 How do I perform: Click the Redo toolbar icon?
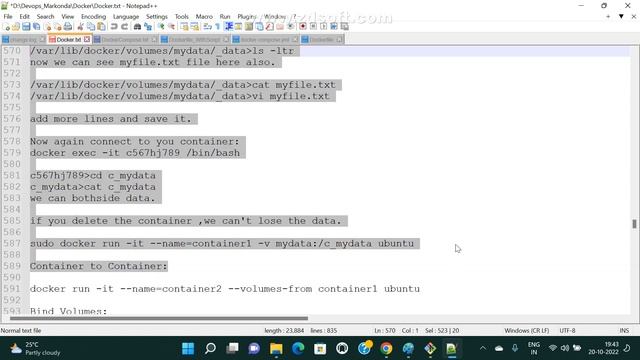coord(124,27)
